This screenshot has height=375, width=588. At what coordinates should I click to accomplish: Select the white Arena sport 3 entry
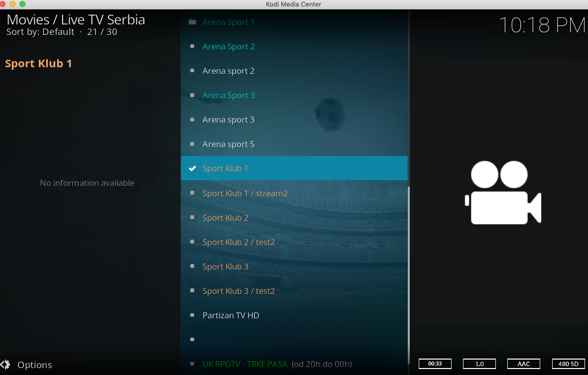click(x=294, y=120)
